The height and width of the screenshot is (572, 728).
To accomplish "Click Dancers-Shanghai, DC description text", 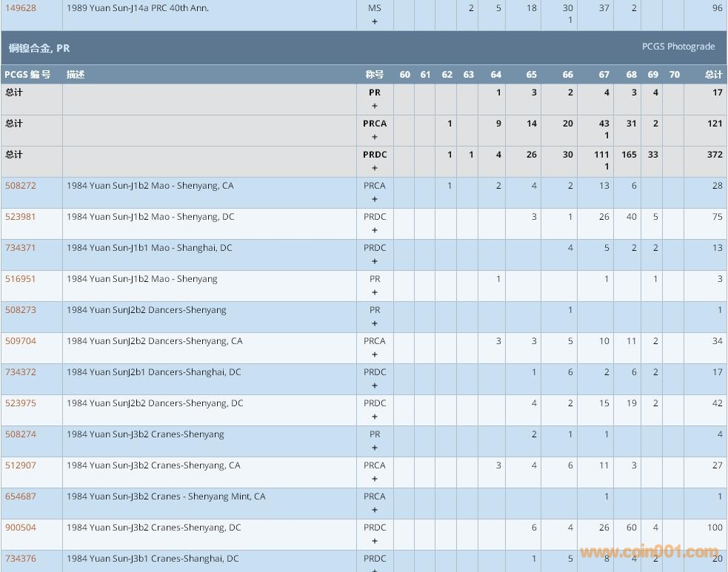I will tap(153, 372).
